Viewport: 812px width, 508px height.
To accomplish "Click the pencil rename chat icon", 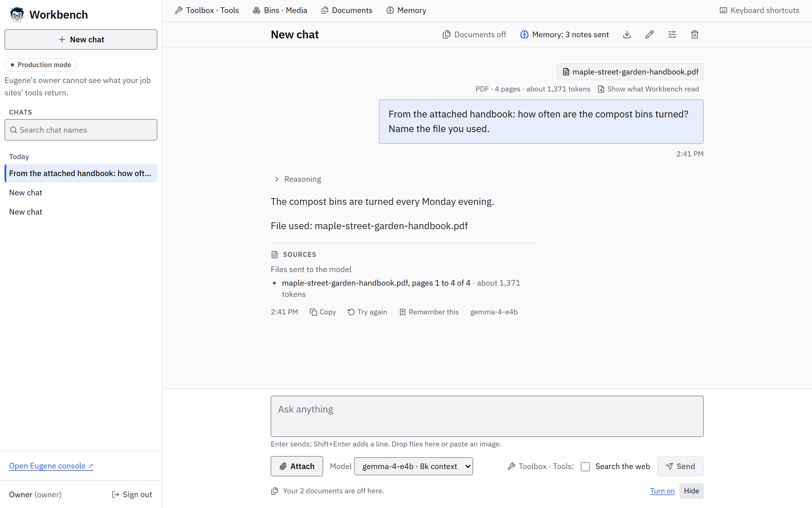I will pyautogui.click(x=649, y=35).
